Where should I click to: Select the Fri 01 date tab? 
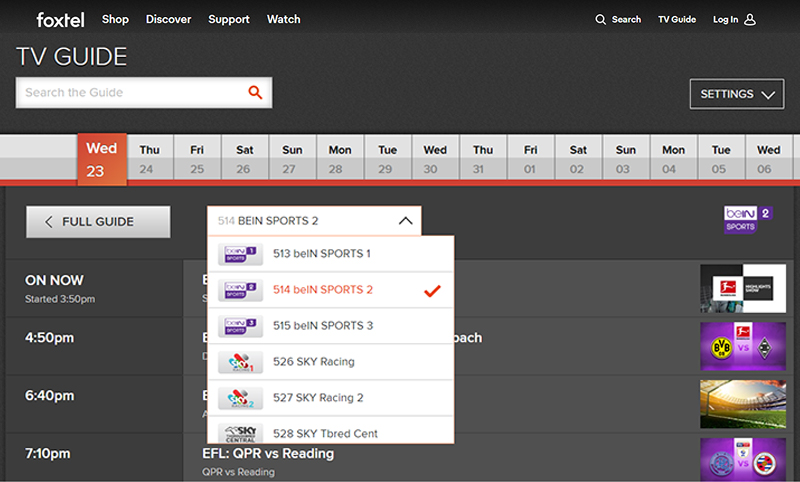(531, 157)
